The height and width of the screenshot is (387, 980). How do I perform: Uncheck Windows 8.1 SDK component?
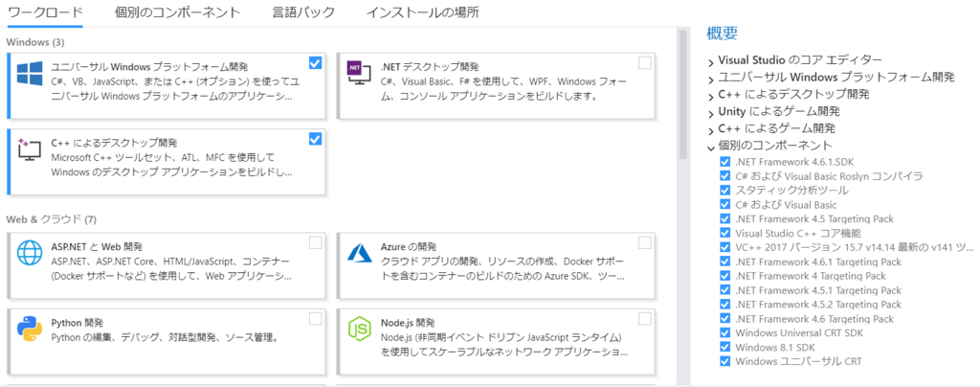click(725, 347)
